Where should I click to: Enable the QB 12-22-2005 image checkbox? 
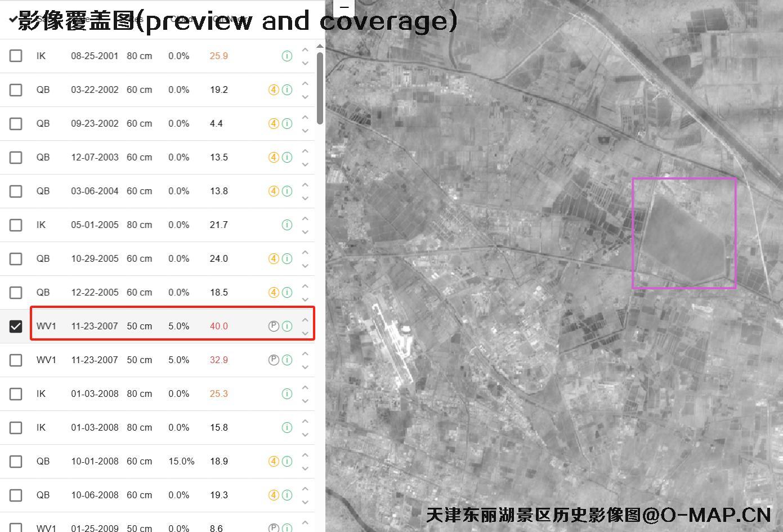coord(16,292)
